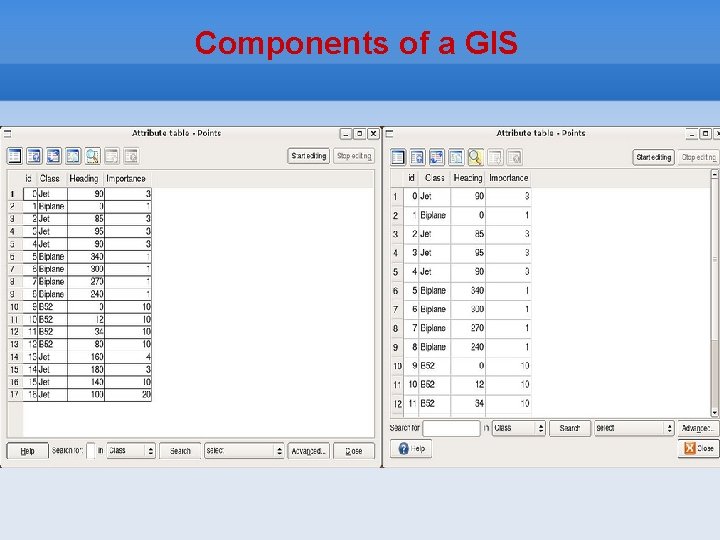This screenshot has height=540, width=720.
Task: Click Close button with orange X icon
Action: point(698,448)
